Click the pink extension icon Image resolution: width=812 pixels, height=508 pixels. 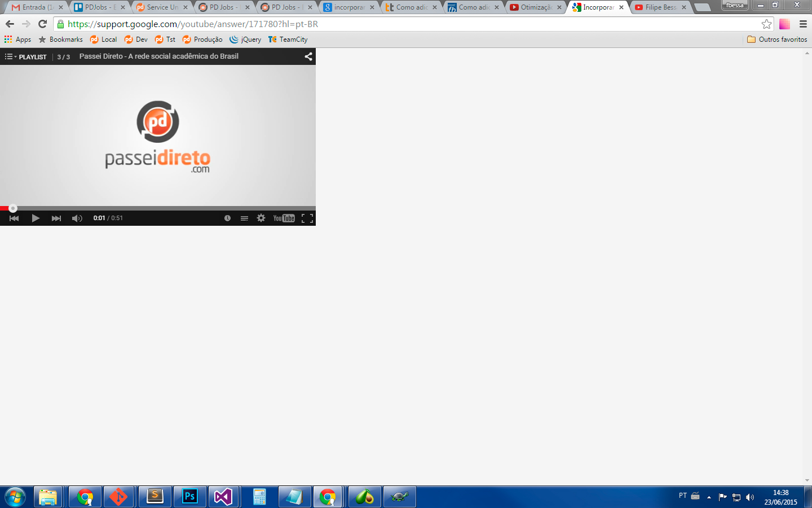[784, 24]
